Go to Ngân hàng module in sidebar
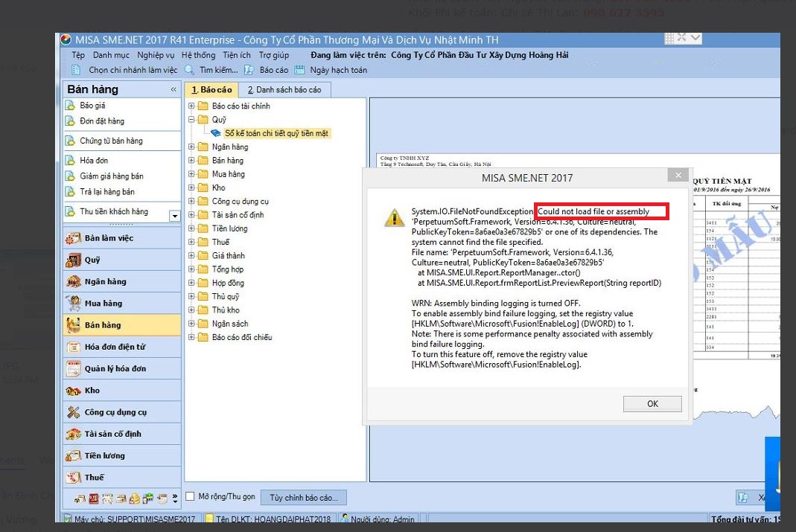This screenshot has height=532, width=796. coord(122,281)
